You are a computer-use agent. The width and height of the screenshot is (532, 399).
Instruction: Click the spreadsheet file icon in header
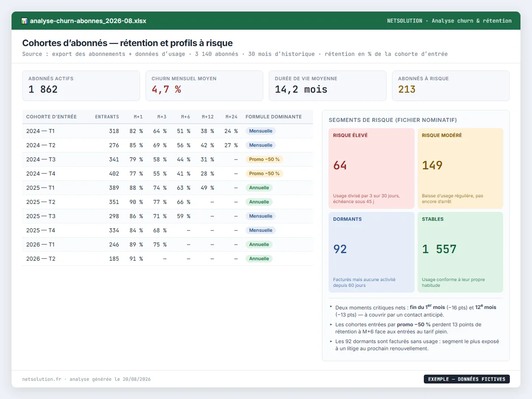click(24, 21)
